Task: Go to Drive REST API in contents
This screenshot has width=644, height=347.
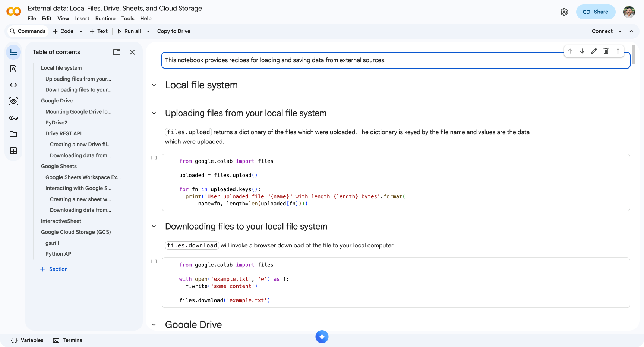Action: (x=63, y=133)
